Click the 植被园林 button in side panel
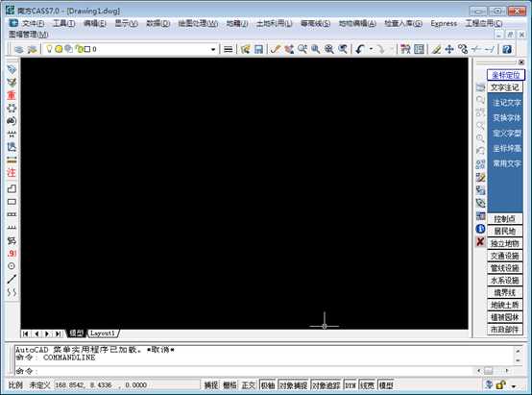Viewport: 532px width, 395px height. (504, 317)
